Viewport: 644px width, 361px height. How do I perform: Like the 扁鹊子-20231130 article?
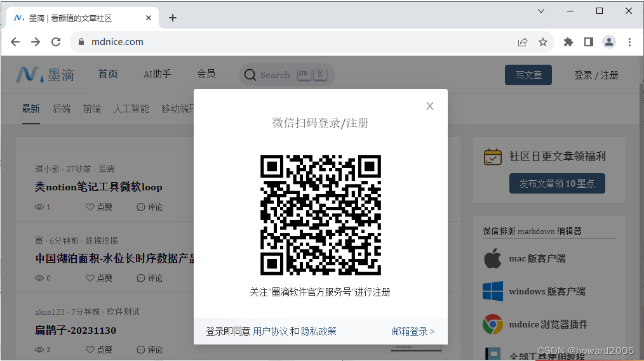99,350
